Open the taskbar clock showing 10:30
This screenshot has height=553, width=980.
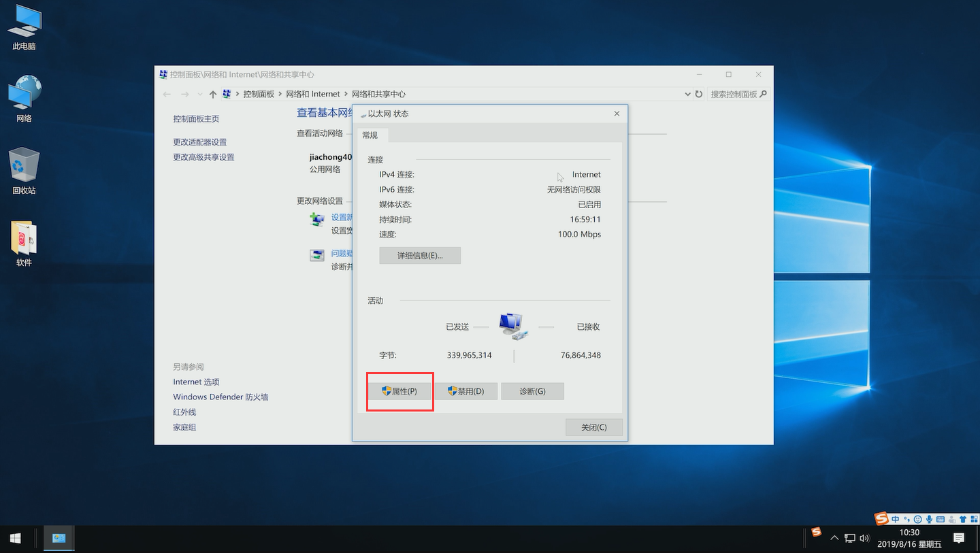(909, 538)
